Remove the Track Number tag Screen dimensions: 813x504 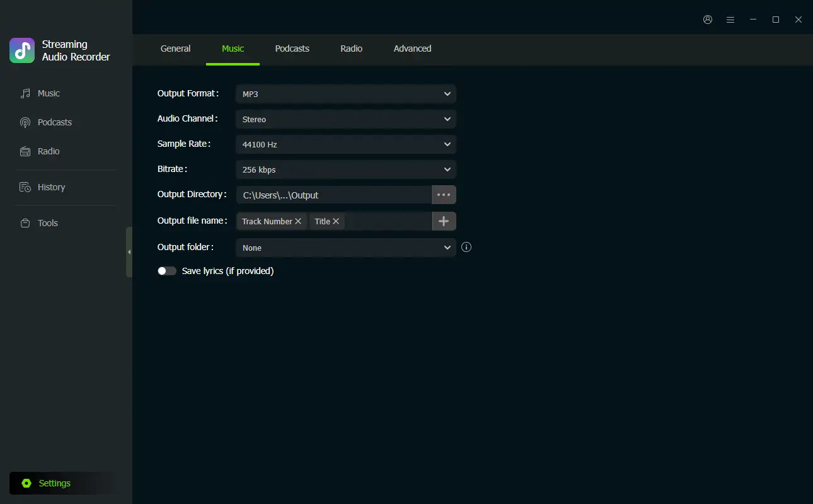pyautogui.click(x=298, y=221)
